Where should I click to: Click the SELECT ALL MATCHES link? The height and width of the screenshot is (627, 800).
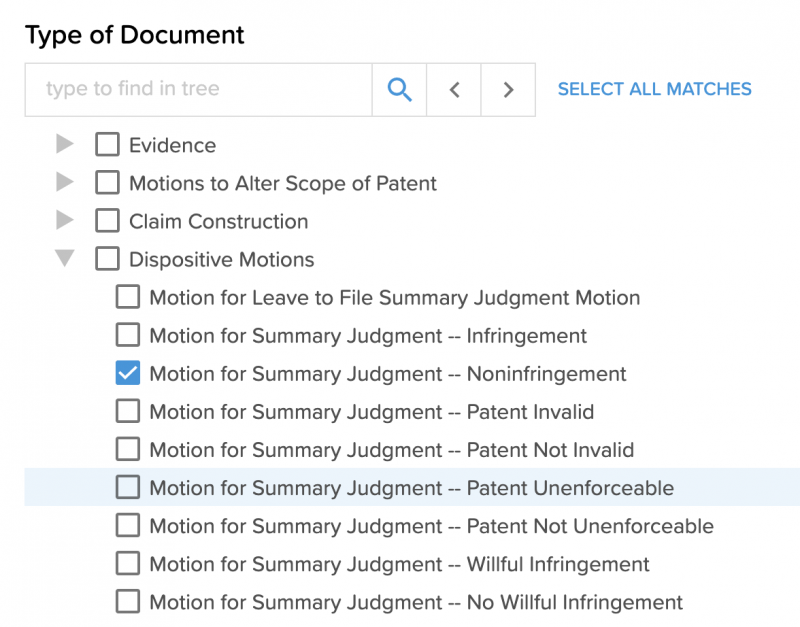click(x=654, y=89)
